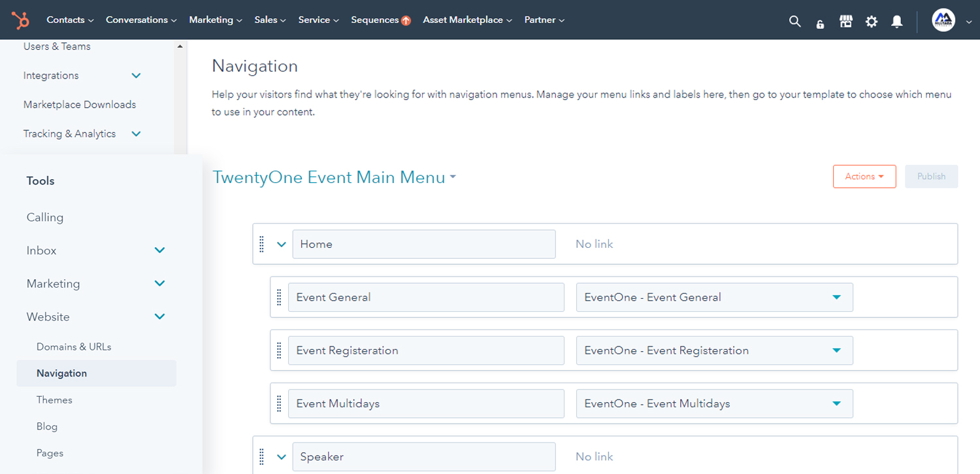Open the Service top menu
The image size is (980, 474).
pyautogui.click(x=318, y=20)
